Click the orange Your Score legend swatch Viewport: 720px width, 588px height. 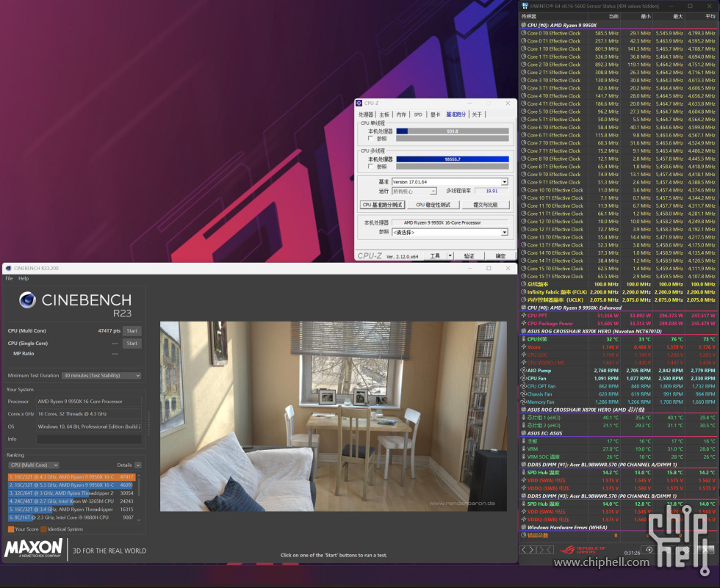[11, 529]
